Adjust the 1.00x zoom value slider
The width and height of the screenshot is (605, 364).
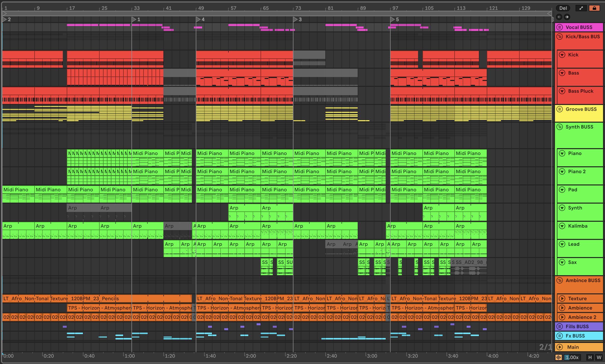pyautogui.click(x=572, y=357)
